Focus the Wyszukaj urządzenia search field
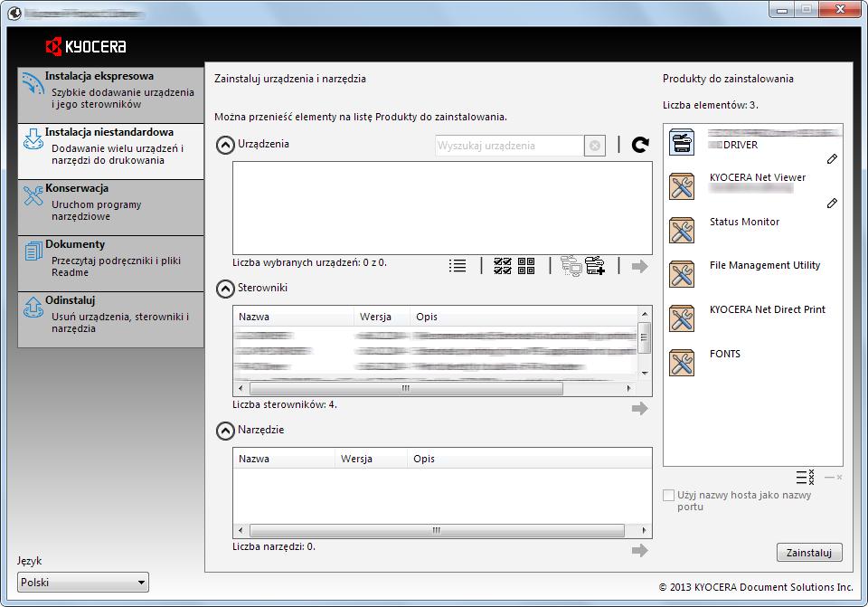Screen dimensions: 868x607 click(x=509, y=146)
